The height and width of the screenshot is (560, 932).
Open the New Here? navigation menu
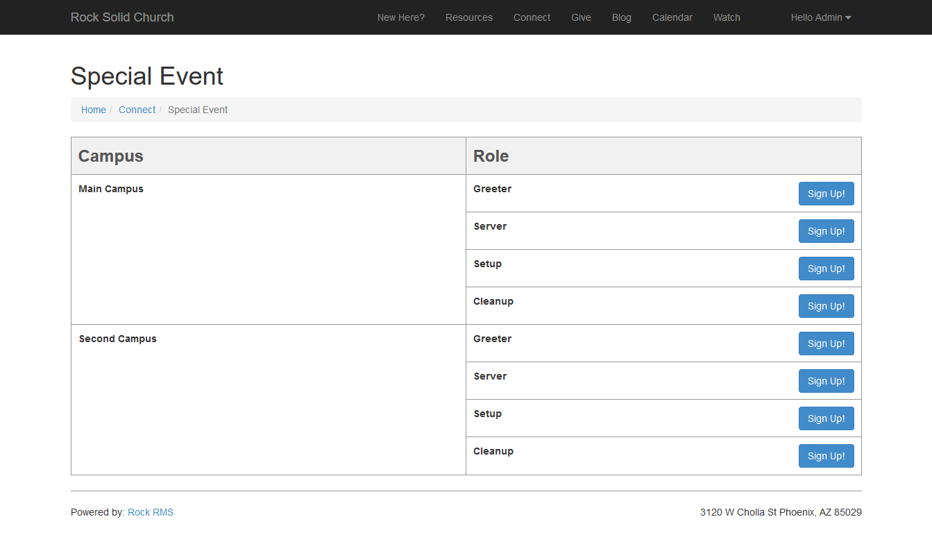click(400, 17)
